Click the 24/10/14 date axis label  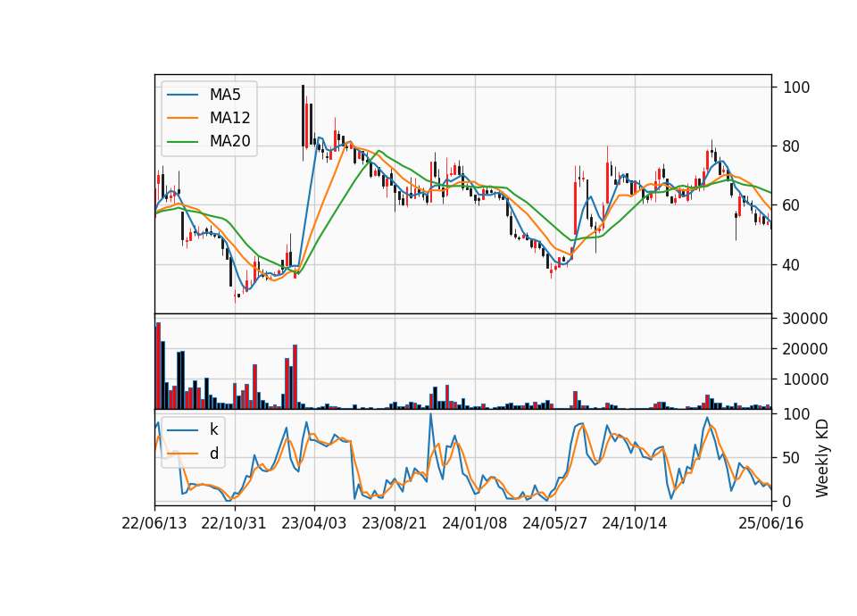[x=635, y=523]
